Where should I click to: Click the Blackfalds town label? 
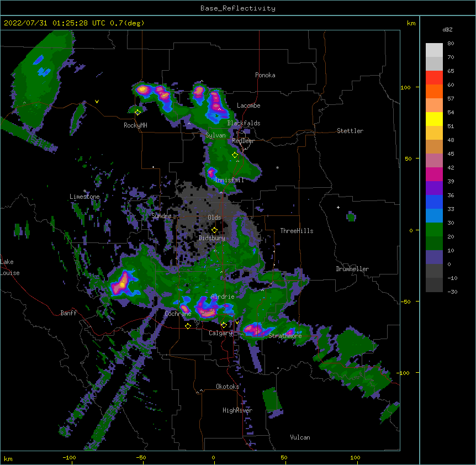[244, 123]
